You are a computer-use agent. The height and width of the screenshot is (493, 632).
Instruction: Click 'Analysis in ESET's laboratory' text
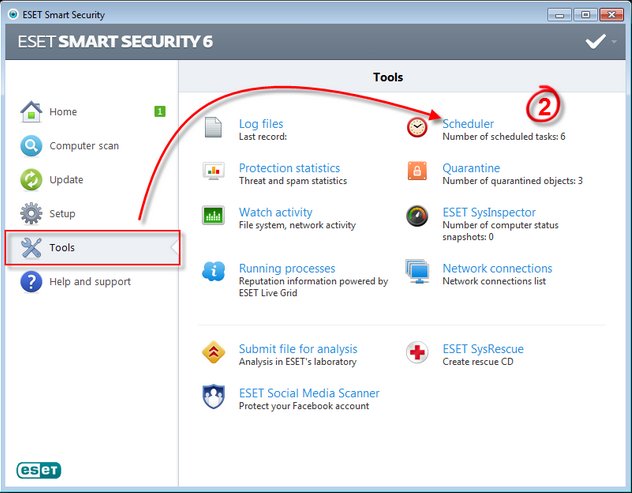coord(297,362)
